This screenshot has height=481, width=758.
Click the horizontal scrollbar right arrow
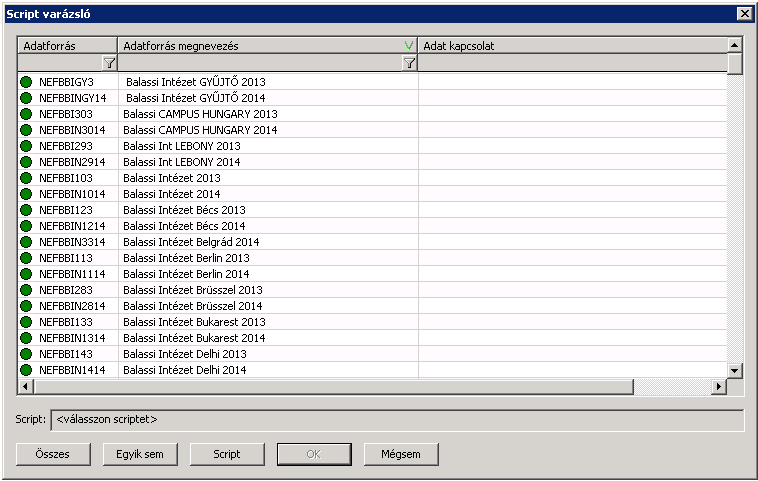pos(719,386)
